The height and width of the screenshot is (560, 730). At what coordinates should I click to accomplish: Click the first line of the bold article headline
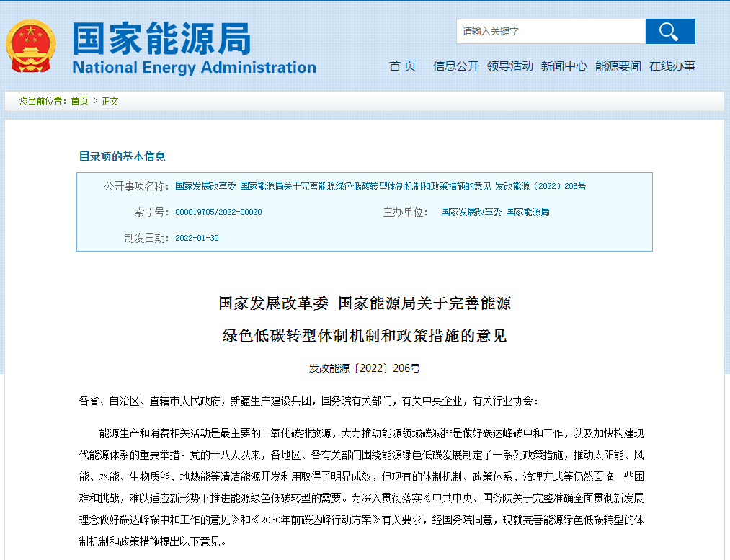tap(365, 303)
